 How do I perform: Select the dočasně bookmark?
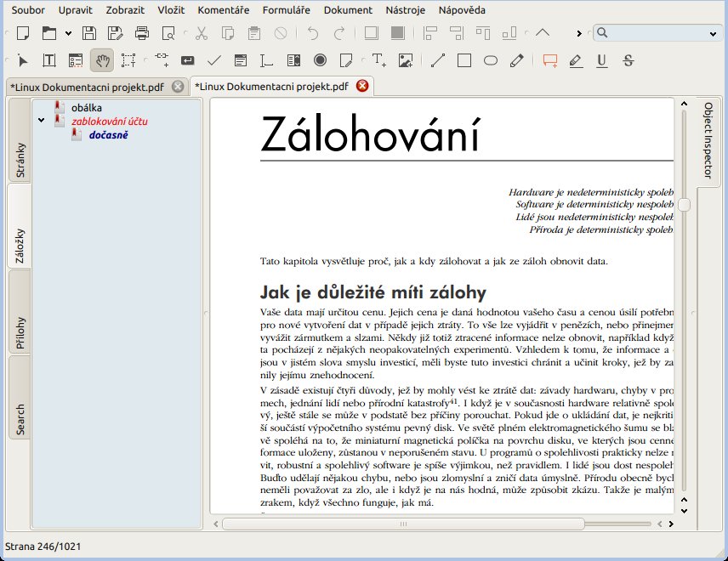click(x=108, y=135)
